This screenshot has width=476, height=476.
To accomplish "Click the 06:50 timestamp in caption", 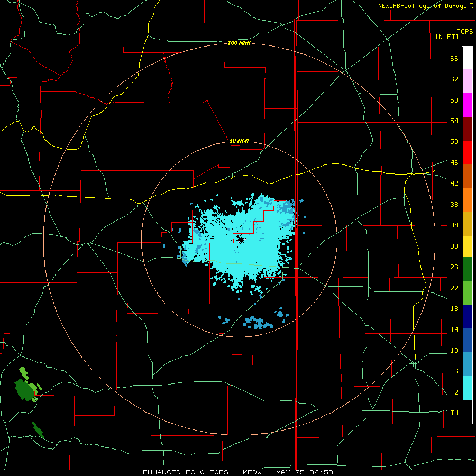I will pos(321,472).
